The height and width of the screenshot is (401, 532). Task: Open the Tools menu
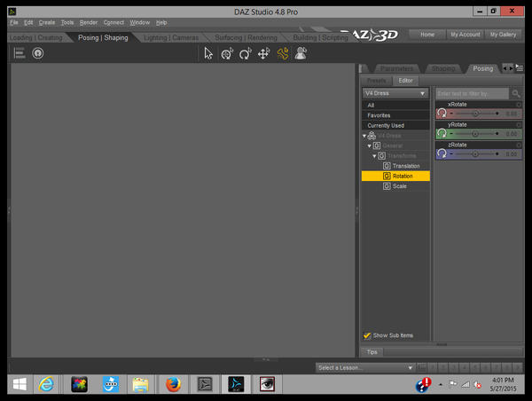[67, 22]
